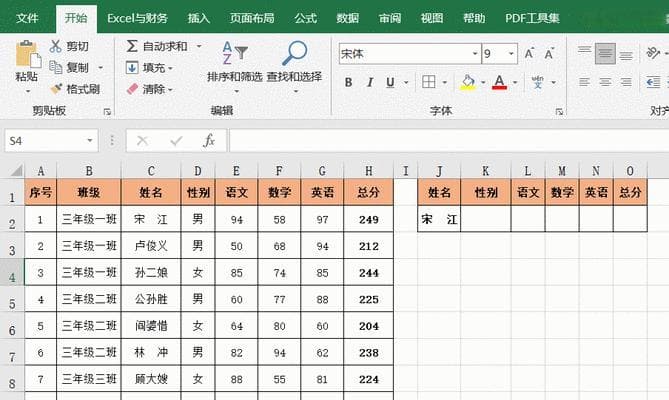
Task: Switch to the Excel与财务 tab
Action: (137, 18)
